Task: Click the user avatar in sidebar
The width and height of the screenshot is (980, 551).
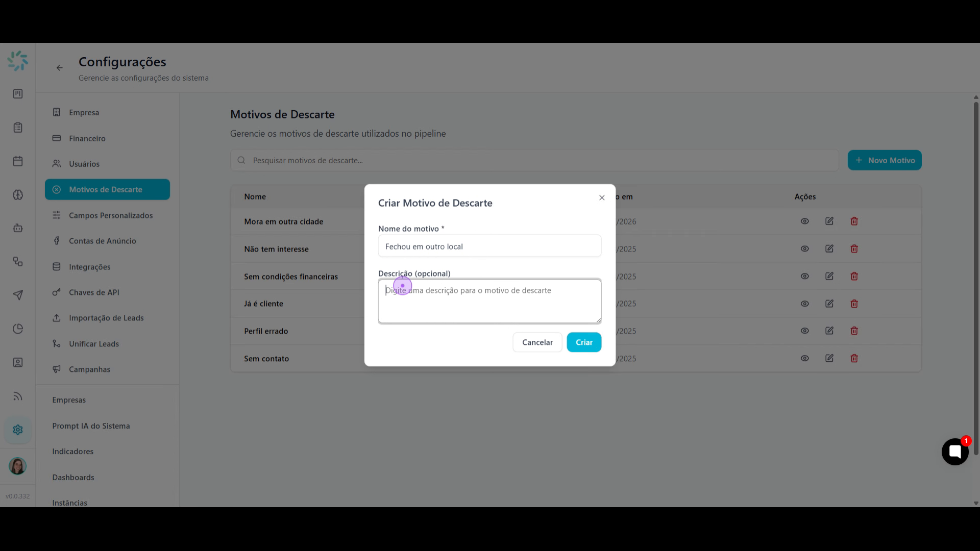Action: click(x=17, y=466)
